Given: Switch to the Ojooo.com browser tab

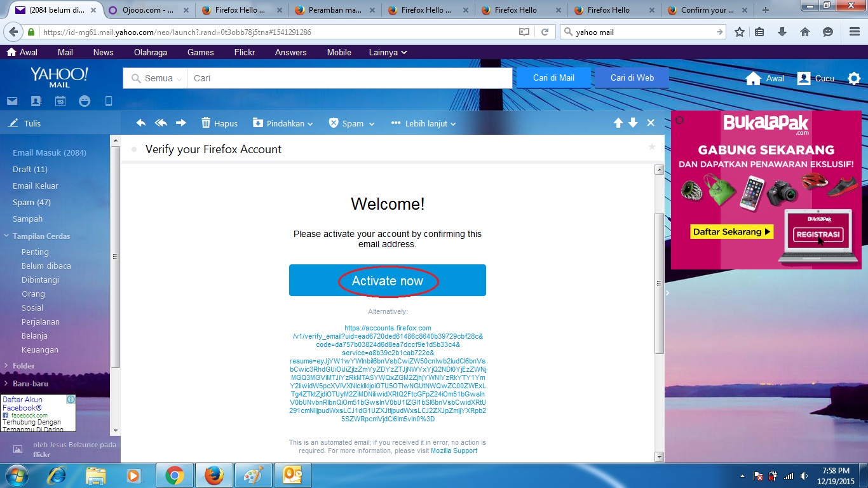Looking at the screenshot, I should coord(147,10).
